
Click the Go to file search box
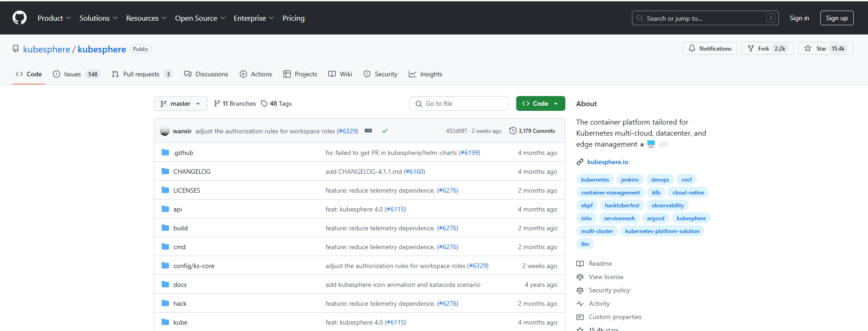459,103
